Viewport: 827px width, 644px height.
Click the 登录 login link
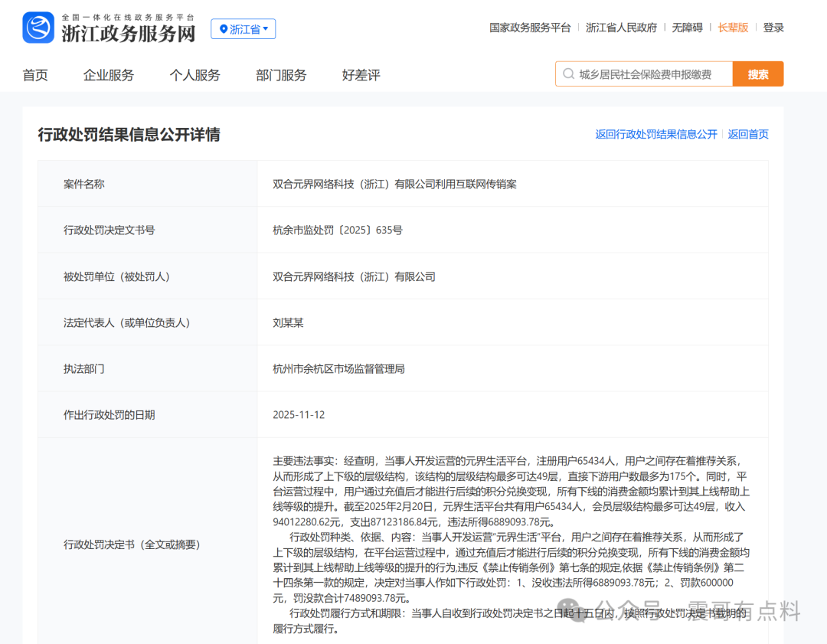click(x=774, y=27)
